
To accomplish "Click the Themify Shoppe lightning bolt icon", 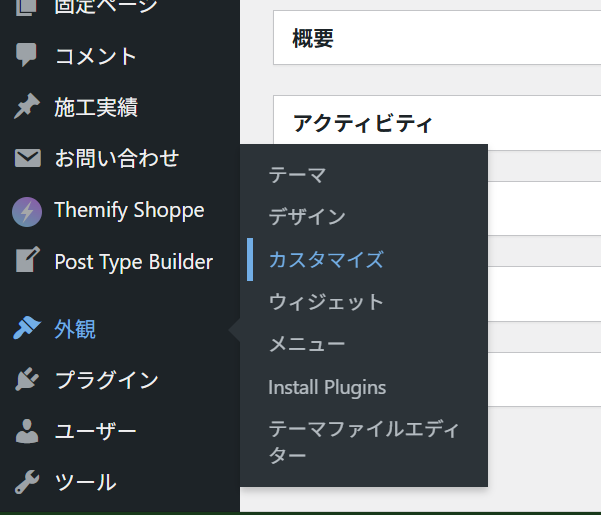I will 27,212.
